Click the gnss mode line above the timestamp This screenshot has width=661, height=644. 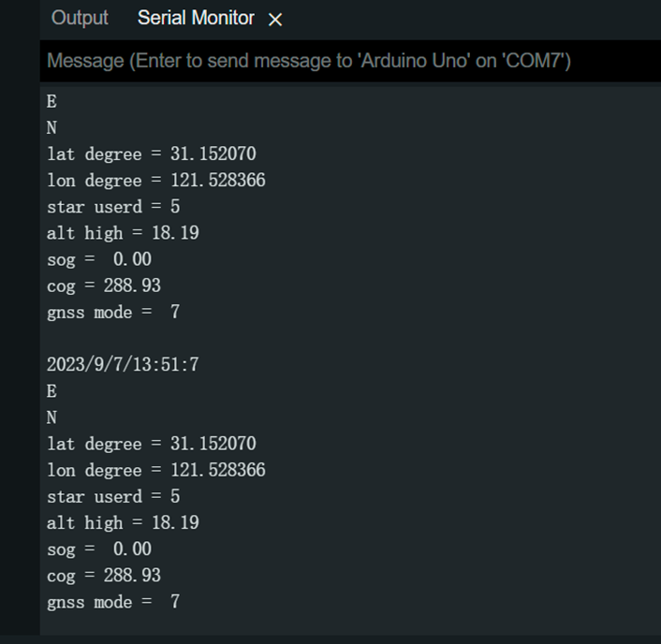click(x=113, y=313)
